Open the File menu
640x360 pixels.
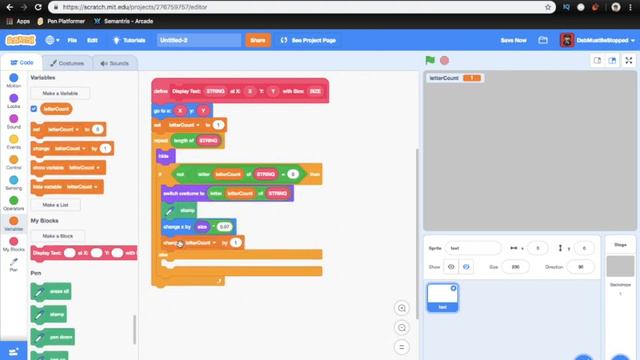click(72, 40)
